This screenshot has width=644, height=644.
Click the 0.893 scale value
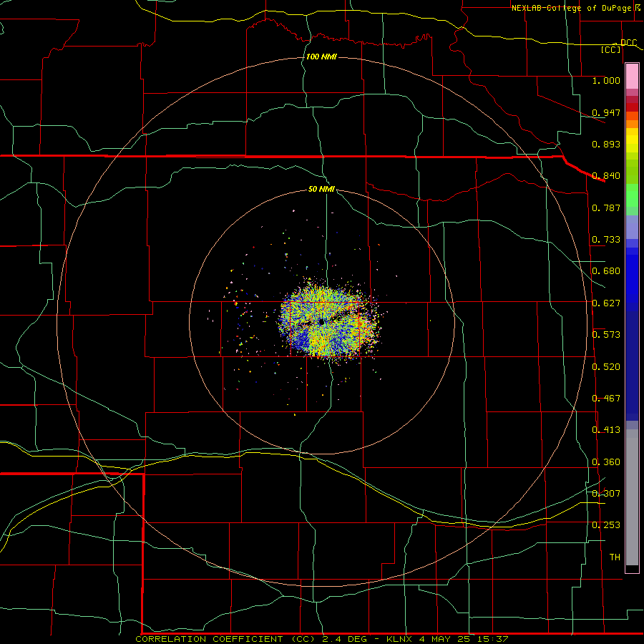pyautogui.click(x=606, y=144)
